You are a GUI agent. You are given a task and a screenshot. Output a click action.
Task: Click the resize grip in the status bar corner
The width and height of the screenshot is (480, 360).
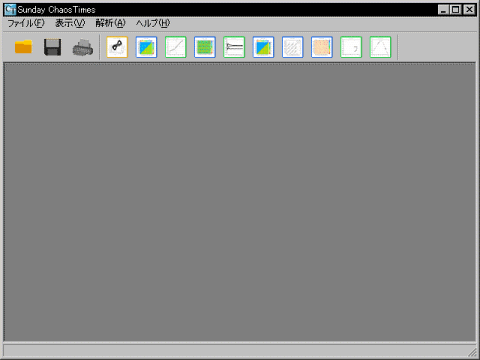point(472,352)
